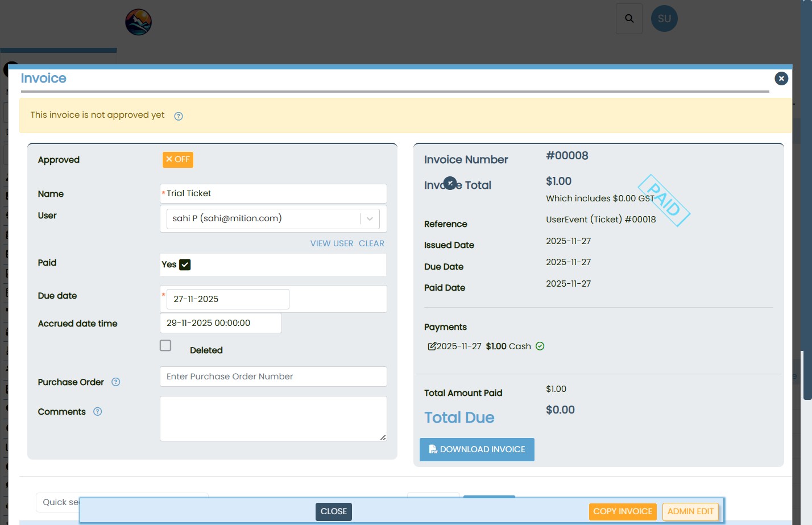Open the SU user avatar menu
Image resolution: width=812 pixels, height=525 pixels.
tap(664, 19)
